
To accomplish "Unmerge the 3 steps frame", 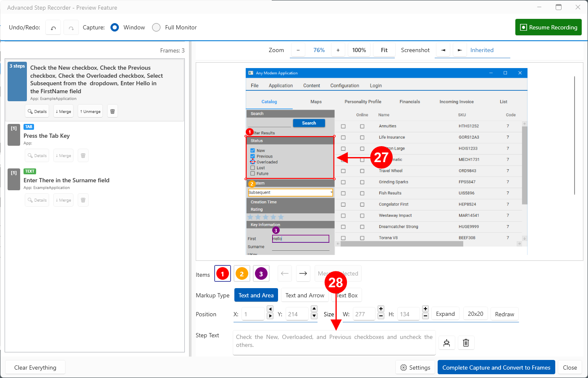I will point(90,111).
